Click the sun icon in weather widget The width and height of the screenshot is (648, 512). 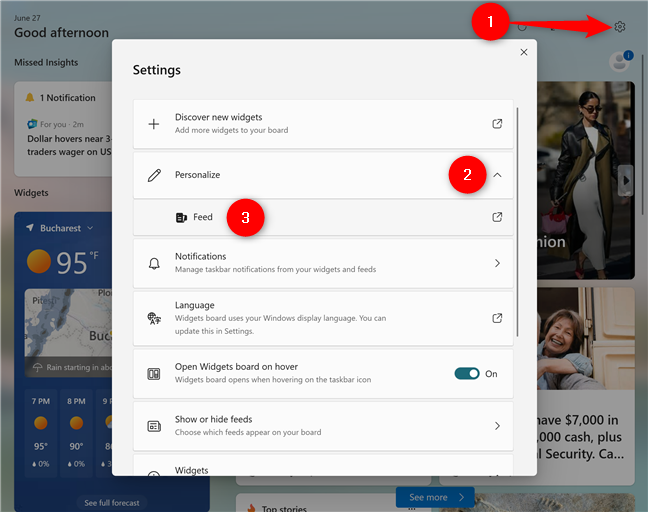38,262
